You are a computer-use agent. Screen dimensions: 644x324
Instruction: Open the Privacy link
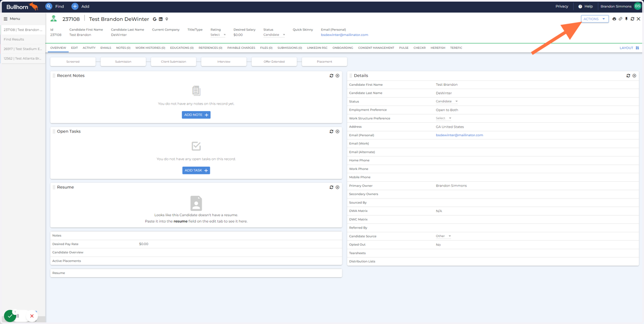(562, 6)
